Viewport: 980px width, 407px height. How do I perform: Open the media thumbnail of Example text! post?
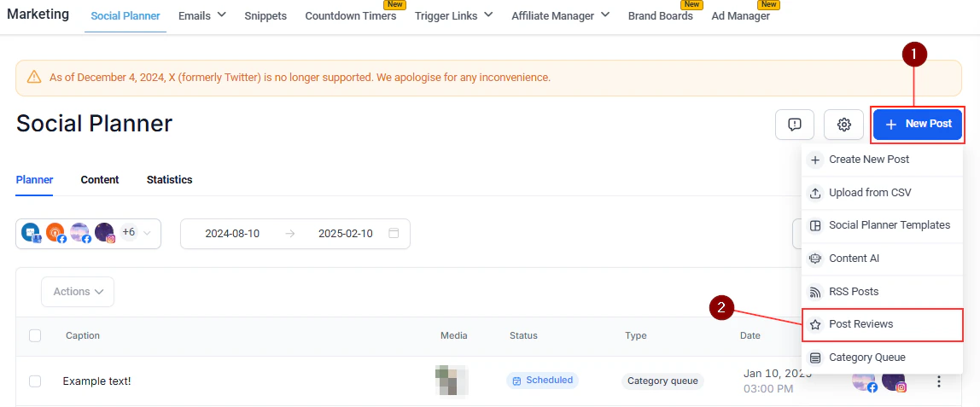pos(452,381)
